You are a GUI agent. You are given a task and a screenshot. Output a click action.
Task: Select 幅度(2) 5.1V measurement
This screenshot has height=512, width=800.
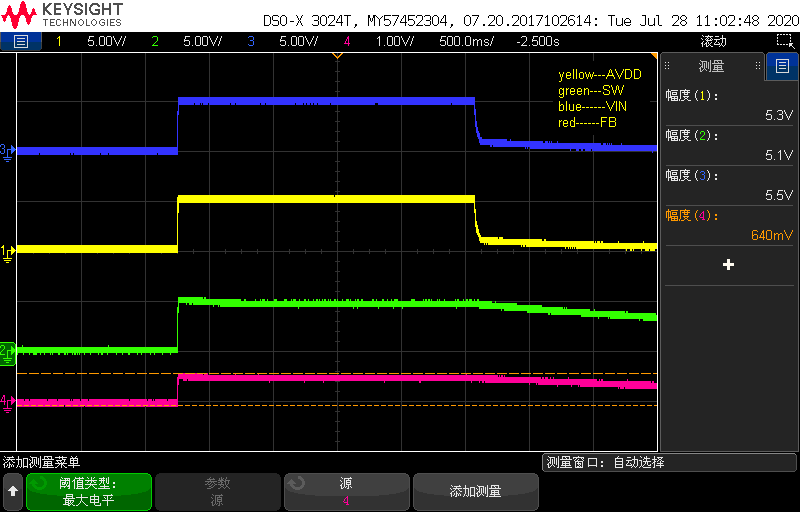[730, 145]
